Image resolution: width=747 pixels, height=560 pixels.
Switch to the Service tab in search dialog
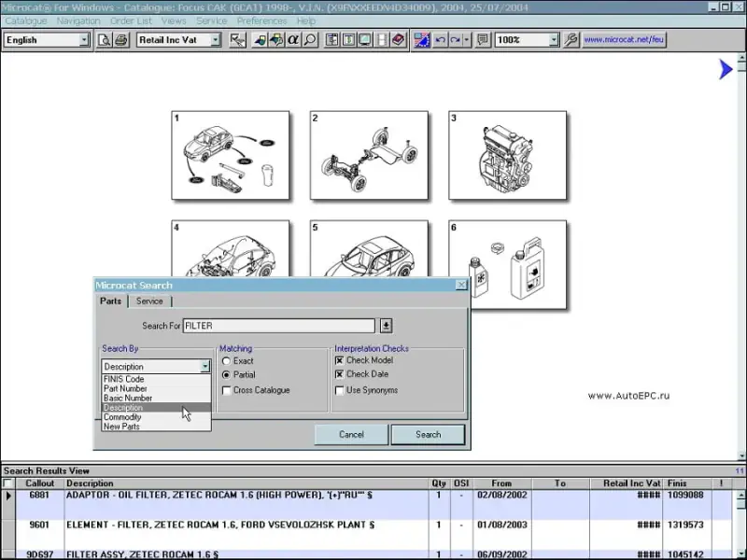[149, 301]
